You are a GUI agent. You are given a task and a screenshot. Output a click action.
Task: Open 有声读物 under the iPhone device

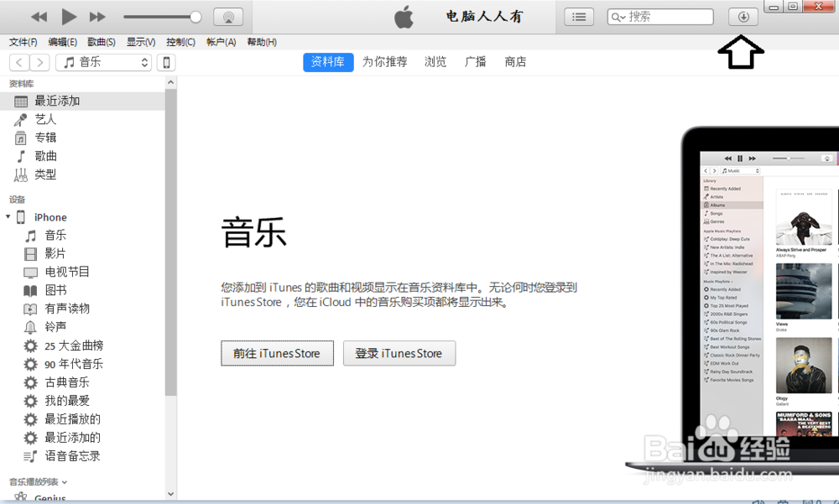coord(82,309)
